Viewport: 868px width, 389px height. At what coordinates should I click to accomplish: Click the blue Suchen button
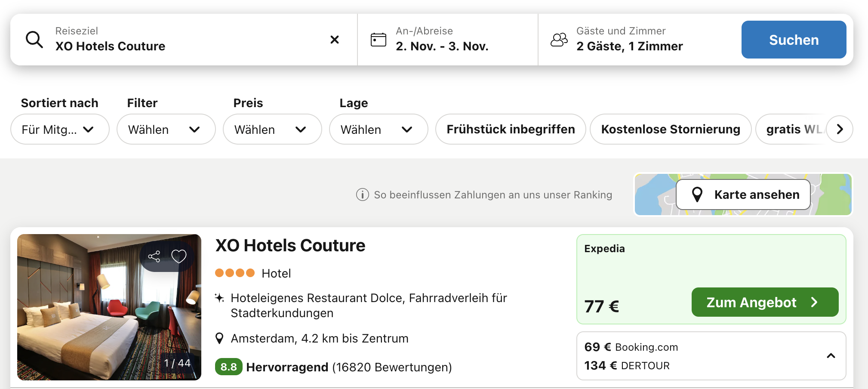point(794,40)
